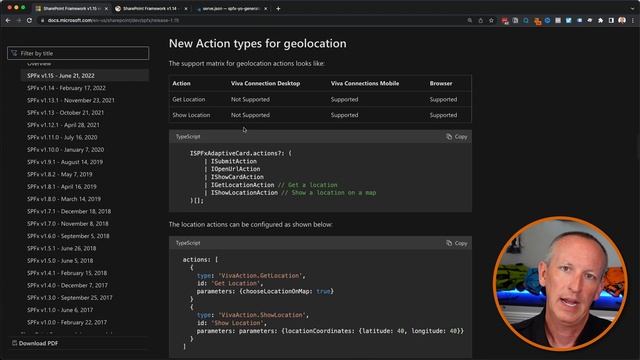
Task: Open SPFx v1.4.1 - February 15, 2018
Action: tap(67, 273)
